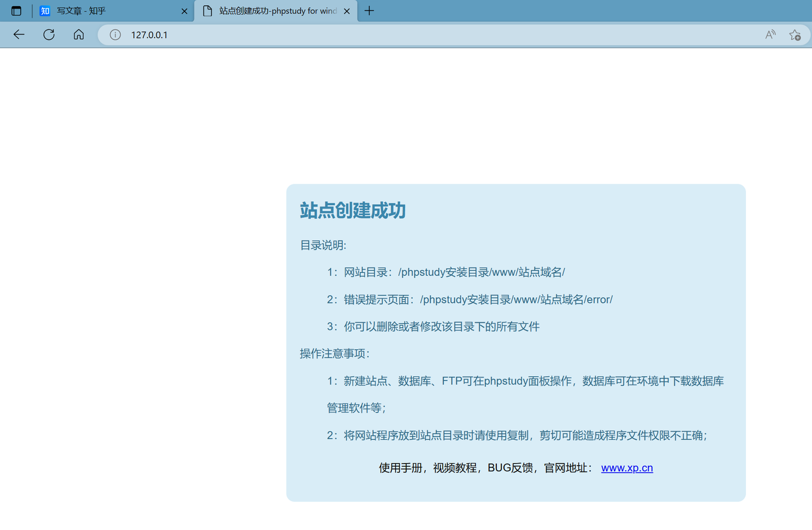Click the Refresh page icon

point(48,34)
